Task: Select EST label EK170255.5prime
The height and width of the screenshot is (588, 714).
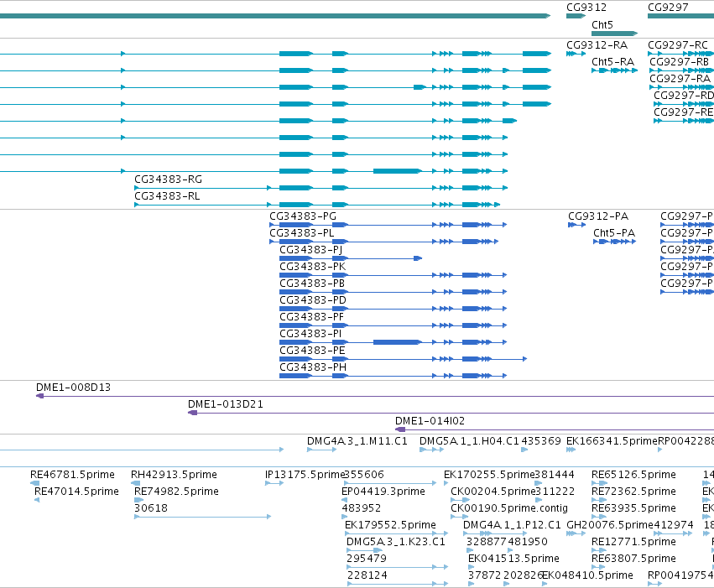Action: [x=489, y=475]
